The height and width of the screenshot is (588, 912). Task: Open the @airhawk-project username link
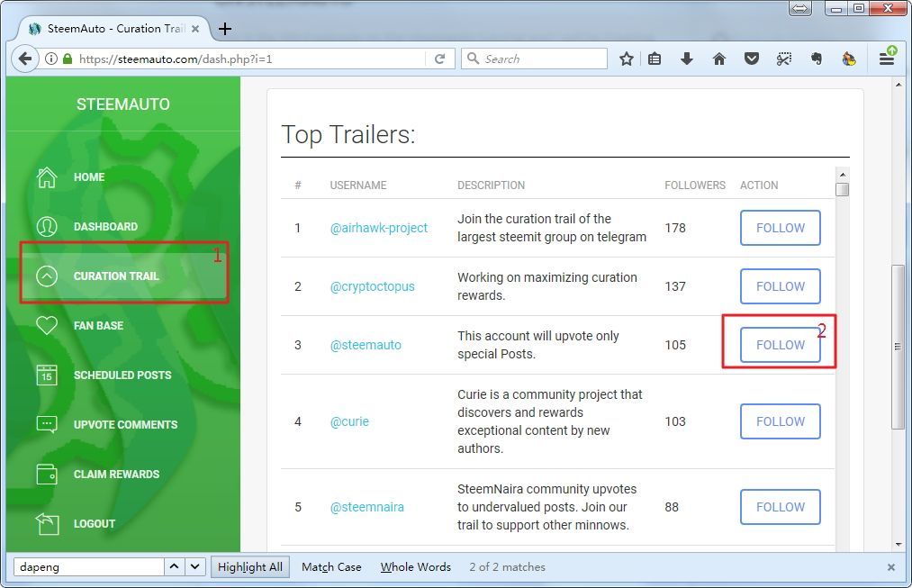pos(378,228)
